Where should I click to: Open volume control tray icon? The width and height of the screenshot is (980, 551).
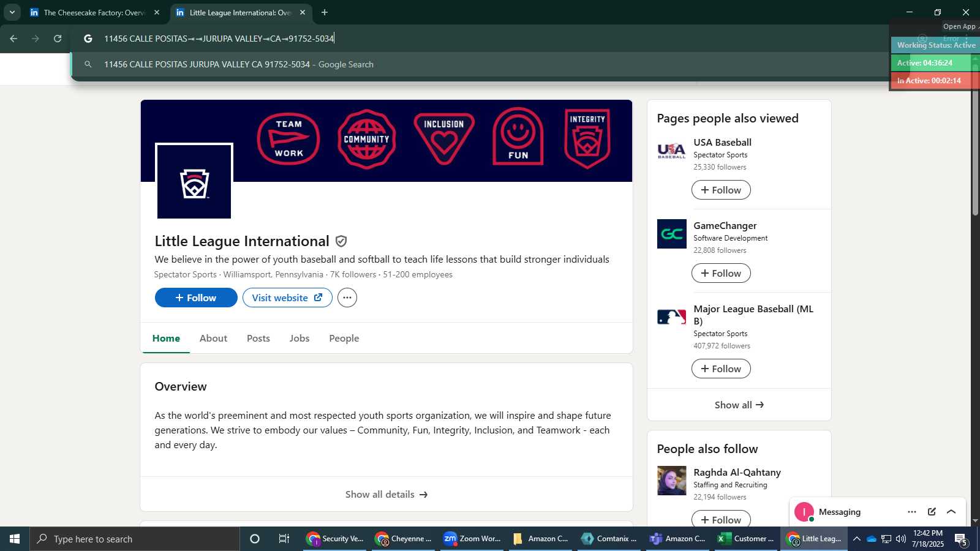point(901,539)
